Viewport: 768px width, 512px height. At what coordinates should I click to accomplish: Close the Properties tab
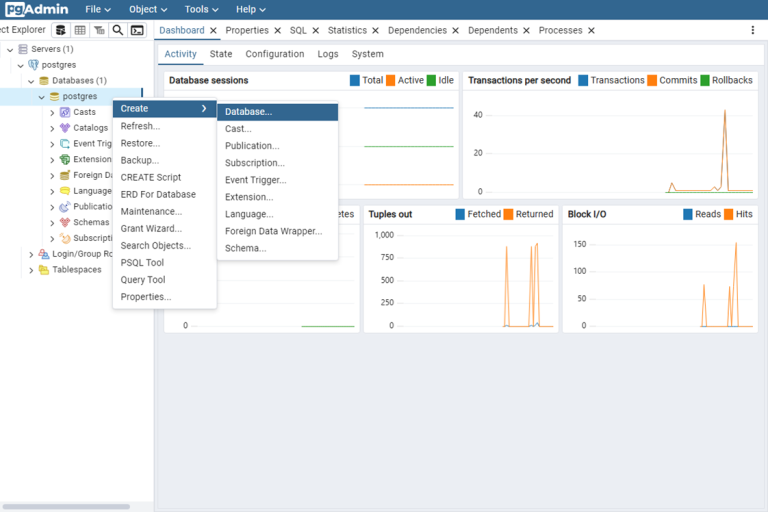point(278,30)
